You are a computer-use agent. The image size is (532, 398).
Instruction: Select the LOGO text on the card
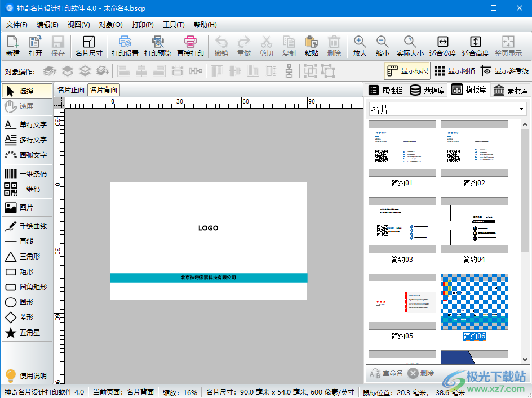209,228
